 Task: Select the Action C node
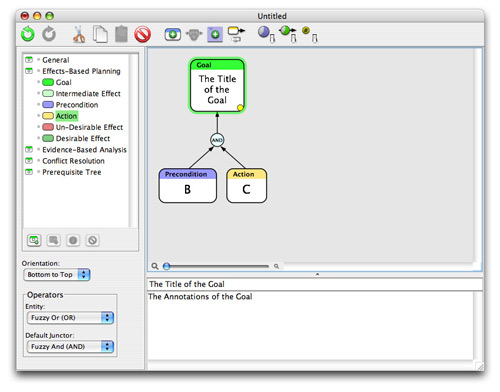[246, 185]
